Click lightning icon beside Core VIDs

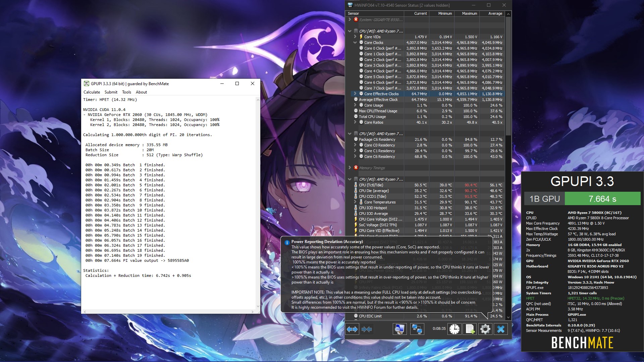click(x=361, y=37)
